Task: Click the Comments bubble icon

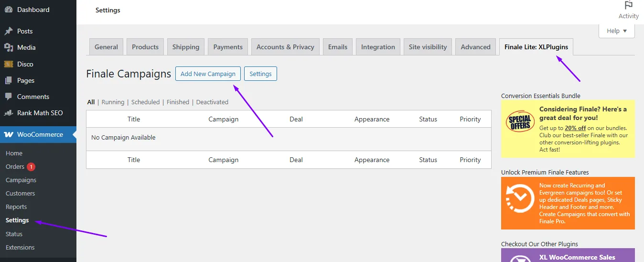Action: (x=9, y=97)
